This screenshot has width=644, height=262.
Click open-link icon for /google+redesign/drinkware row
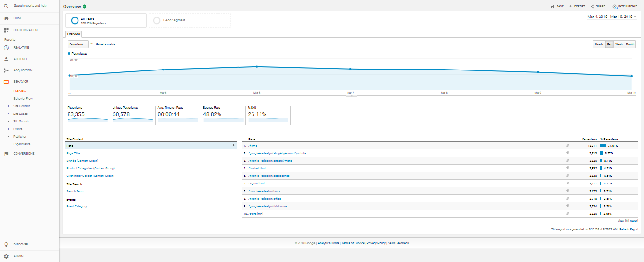(x=567, y=206)
